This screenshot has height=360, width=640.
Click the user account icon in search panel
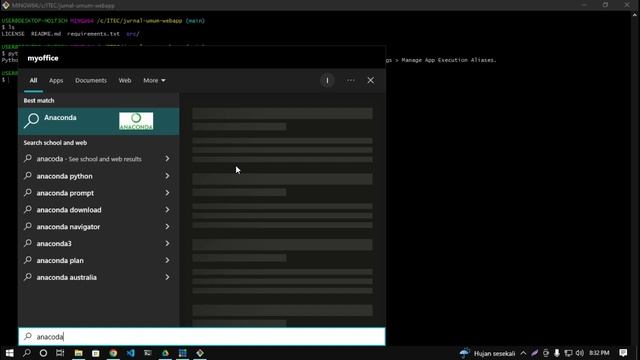click(x=327, y=80)
